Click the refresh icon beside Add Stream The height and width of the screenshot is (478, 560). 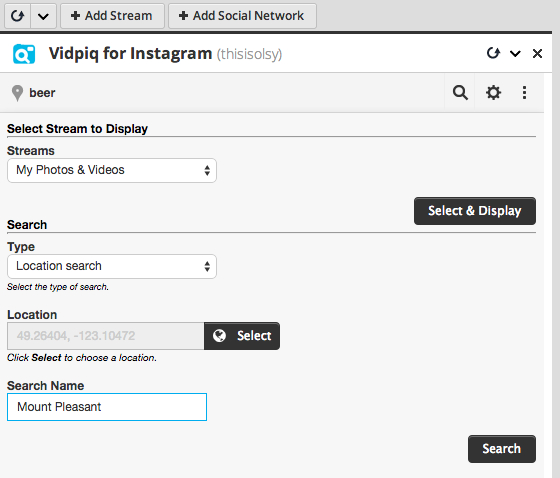17,16
